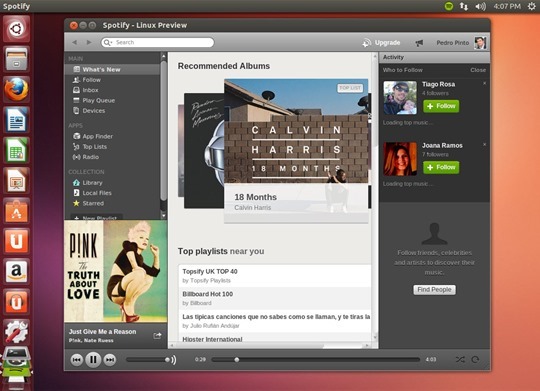
Task: Open Pedro Pinto account menu
Action: [x=453, y=43]
